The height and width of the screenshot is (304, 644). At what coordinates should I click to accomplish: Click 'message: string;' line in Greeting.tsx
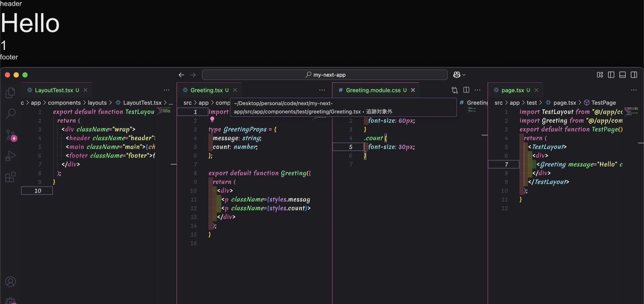(x=237, y=138)
